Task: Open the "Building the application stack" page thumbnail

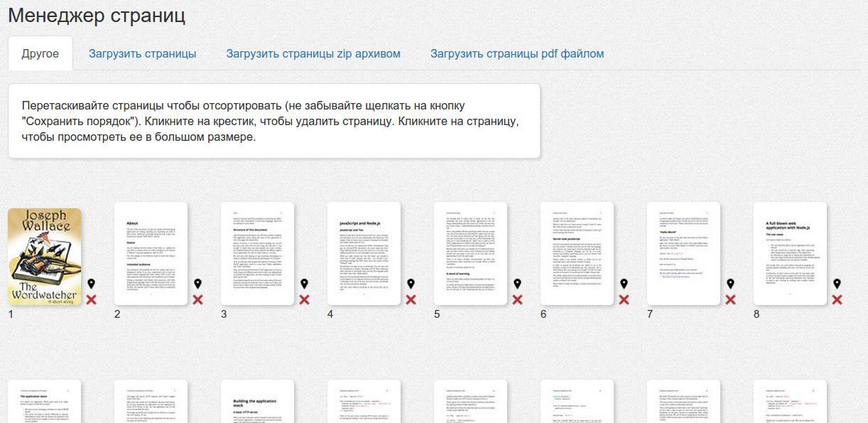Action: pos(257,402)
